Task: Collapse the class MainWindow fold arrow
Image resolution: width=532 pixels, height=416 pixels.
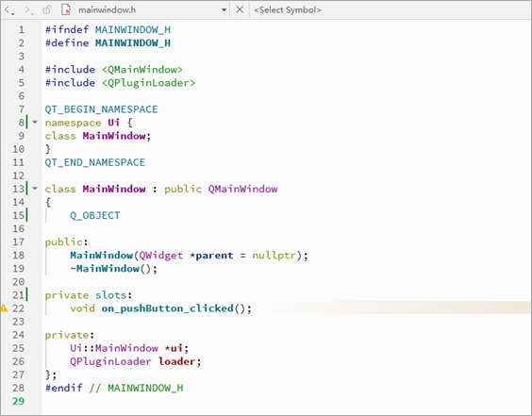Action: [x=35, y=189]
